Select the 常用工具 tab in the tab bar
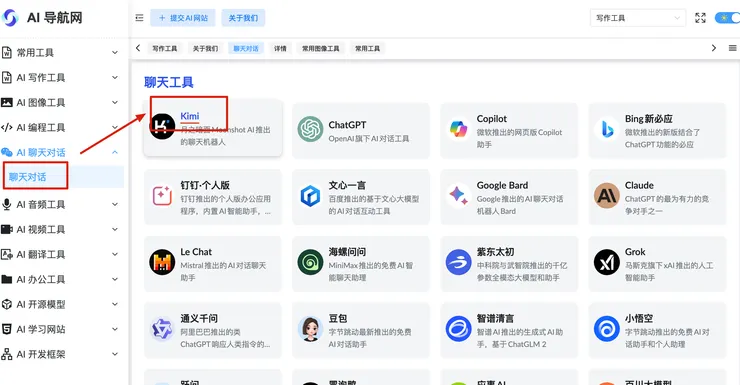Screen dimensions: 740x385 [367, 48]
